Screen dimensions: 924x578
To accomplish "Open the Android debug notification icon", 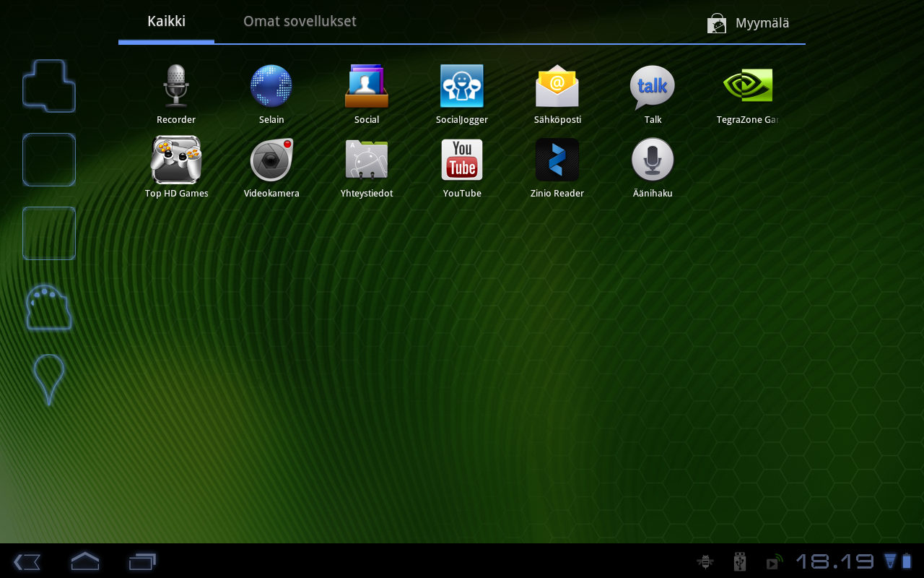I will coord(705,561).
